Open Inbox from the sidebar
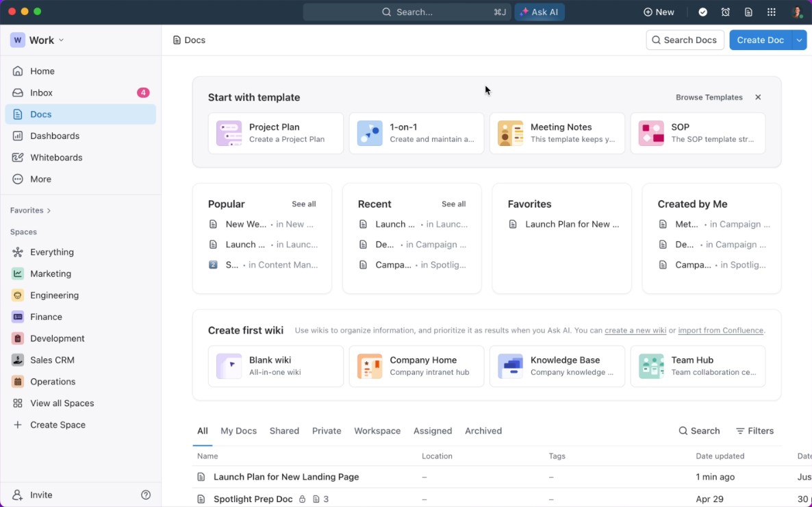 (x=41, y=92)
